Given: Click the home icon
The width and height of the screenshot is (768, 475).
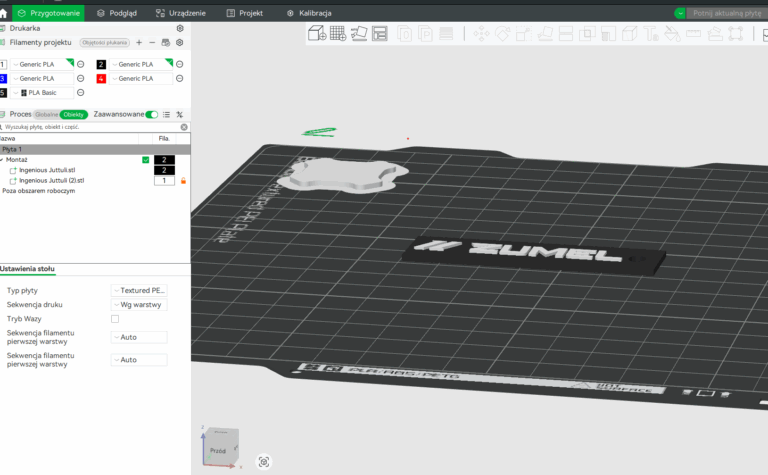Looking at the screenshot, I should [3, 13].
